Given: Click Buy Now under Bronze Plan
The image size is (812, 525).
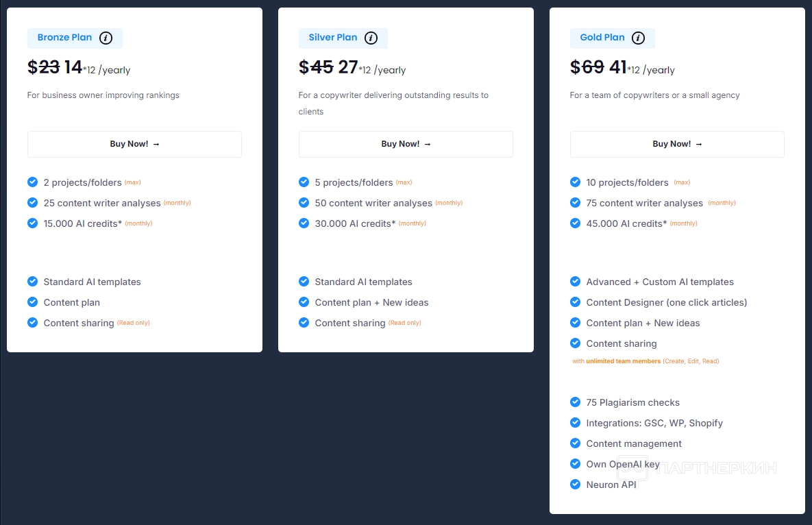Looking at the screenshot, I should pos(134,144).
